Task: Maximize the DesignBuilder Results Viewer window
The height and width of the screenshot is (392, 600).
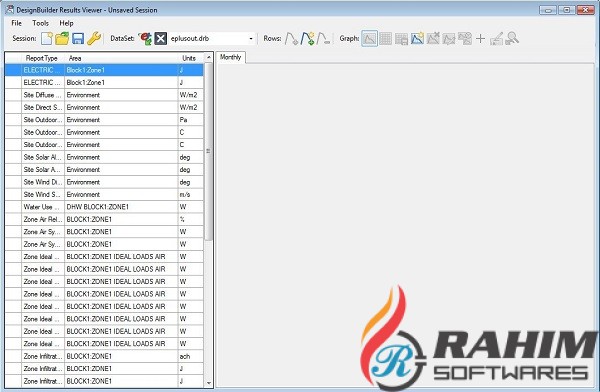Action: point(567,10)
